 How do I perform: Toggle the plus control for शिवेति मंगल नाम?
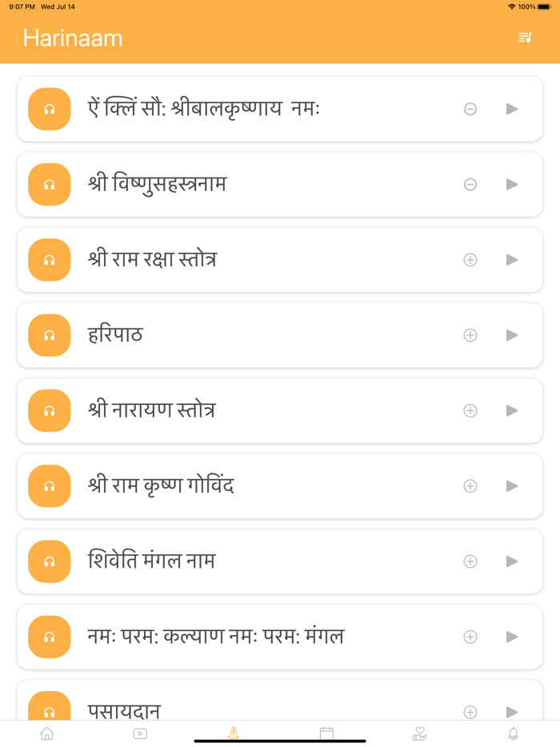[x=470, y=561]
